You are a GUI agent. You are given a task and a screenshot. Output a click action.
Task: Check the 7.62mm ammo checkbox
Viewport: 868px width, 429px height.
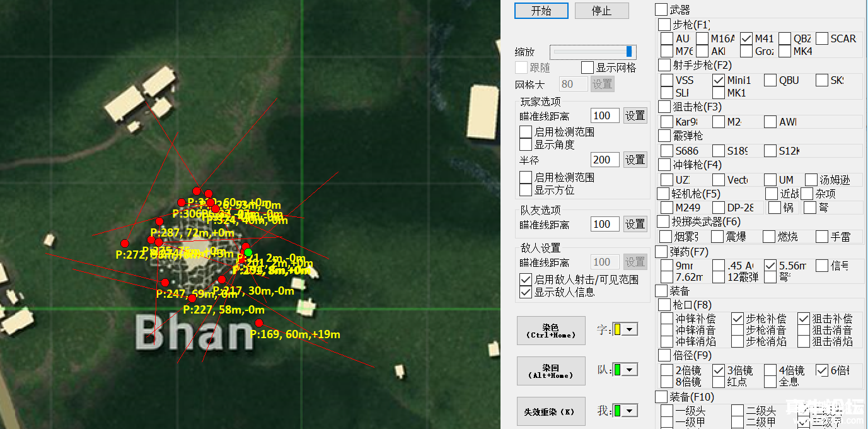(x=667, y=277)
